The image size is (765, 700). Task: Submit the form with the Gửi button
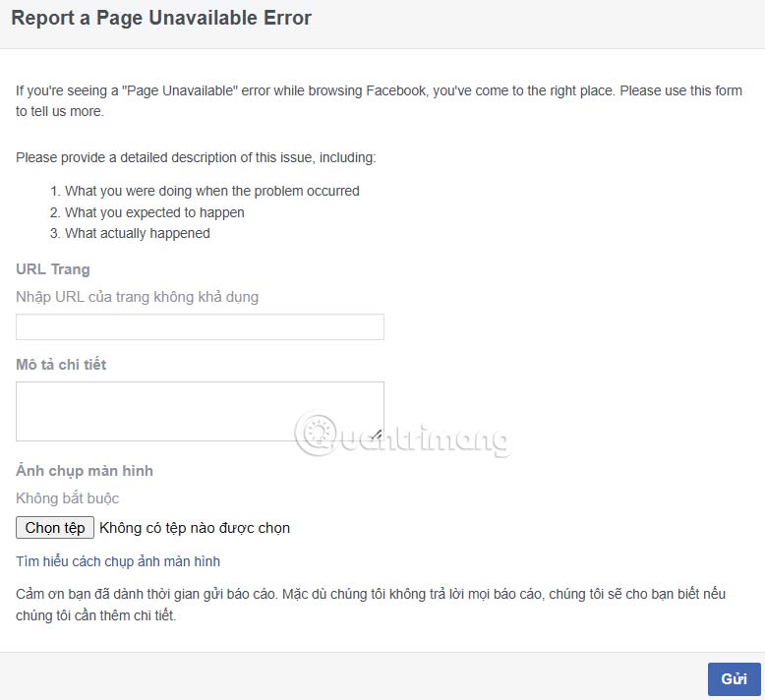(735, 678)
